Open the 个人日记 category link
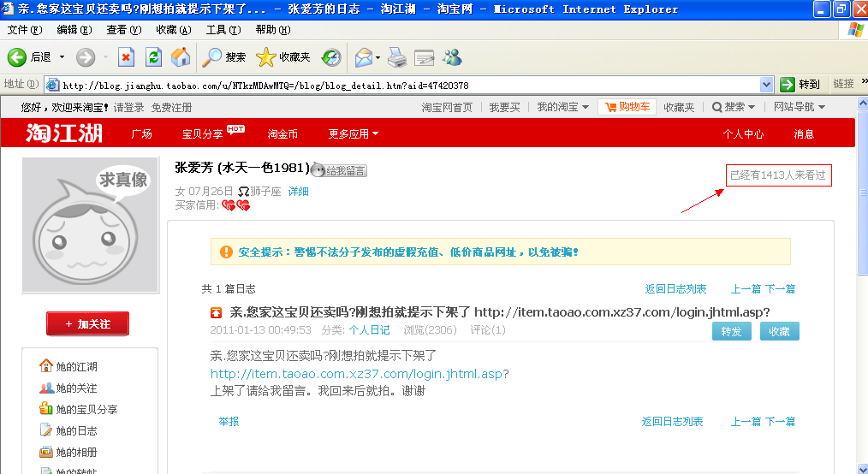Screen dimensions: 868x474 pos(369,330)
